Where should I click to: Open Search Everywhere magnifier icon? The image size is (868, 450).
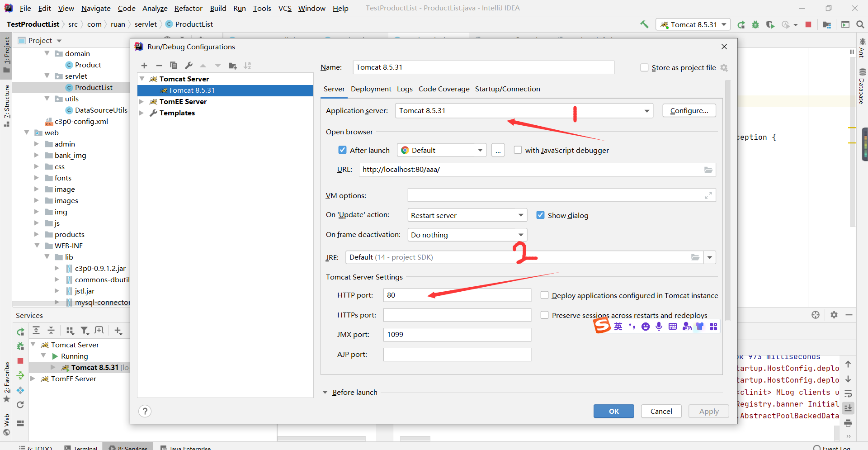pyautogui.click(x=860, y=24)
